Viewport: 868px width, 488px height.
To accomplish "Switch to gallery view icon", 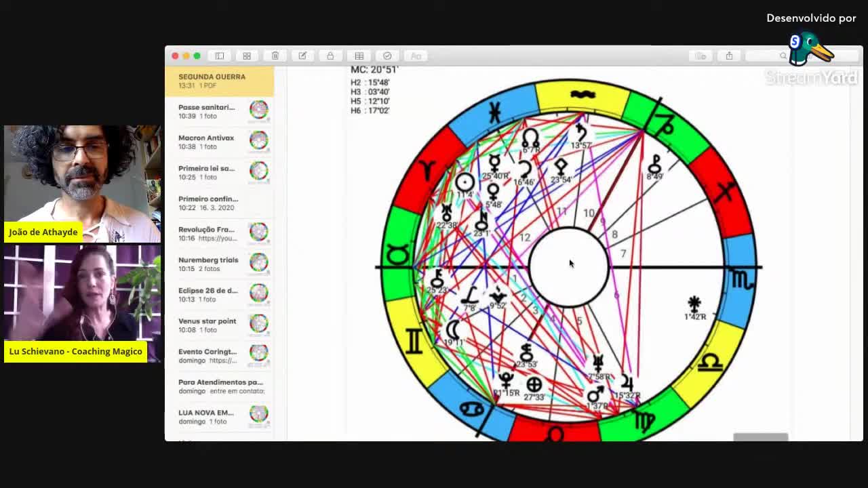I will (x=247, y=56).
